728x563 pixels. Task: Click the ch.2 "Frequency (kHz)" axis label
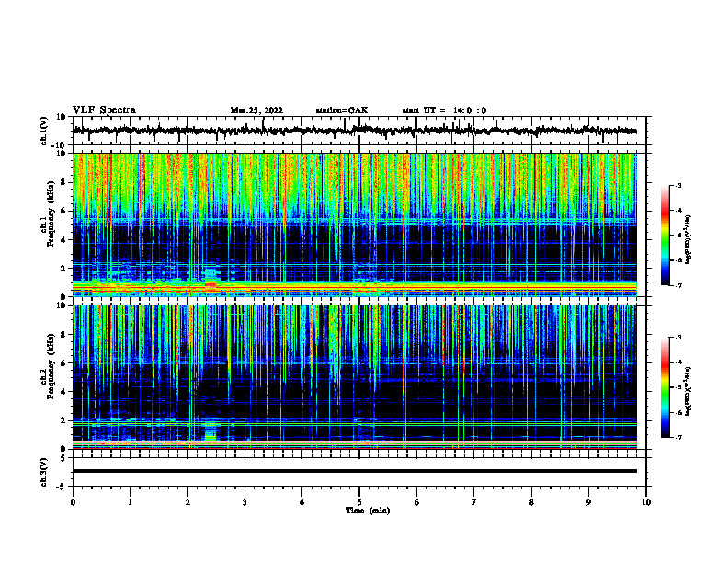[51, 366]
